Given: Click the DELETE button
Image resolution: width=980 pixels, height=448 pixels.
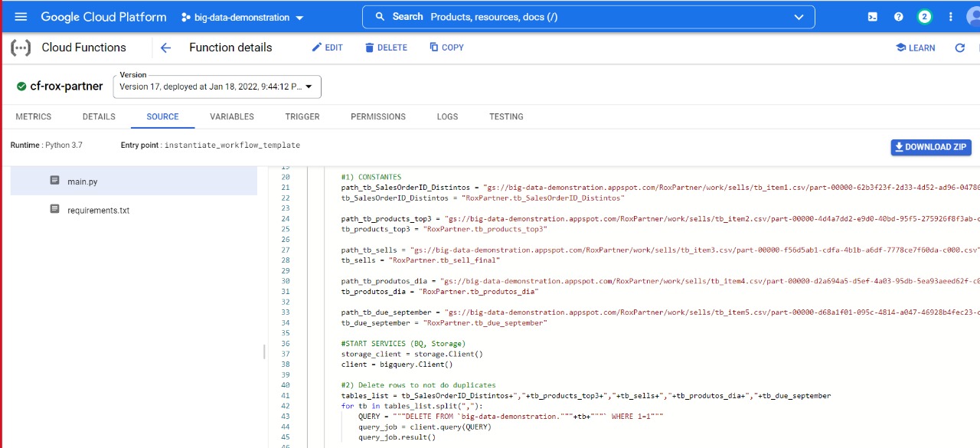Looking at the screenshot, I should [x=386, y=47].
